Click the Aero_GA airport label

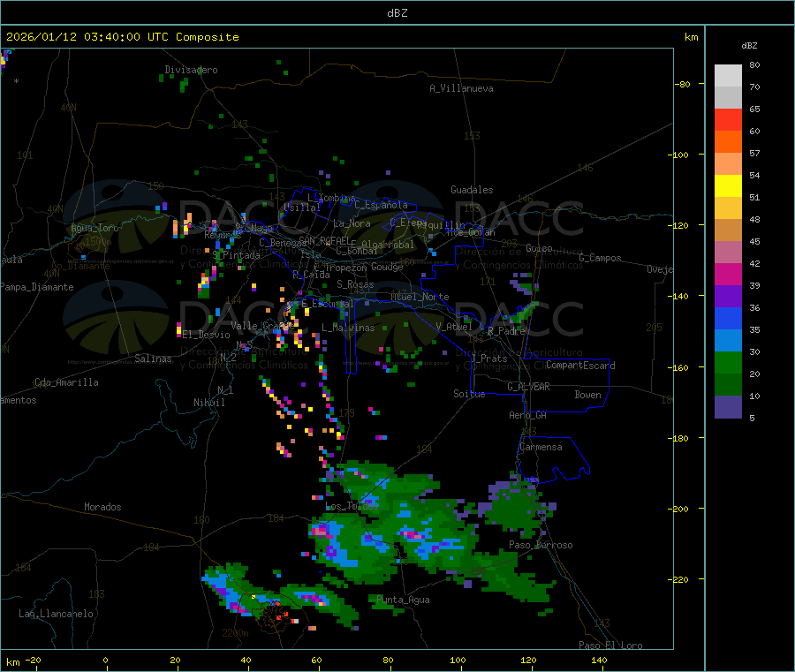coord(528,415)
